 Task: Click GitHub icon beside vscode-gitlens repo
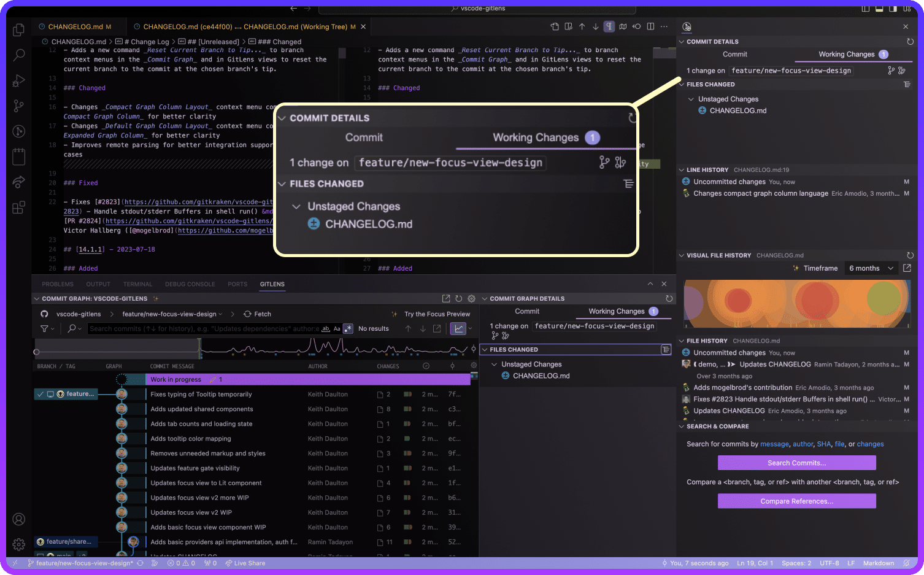click(44, 314)
